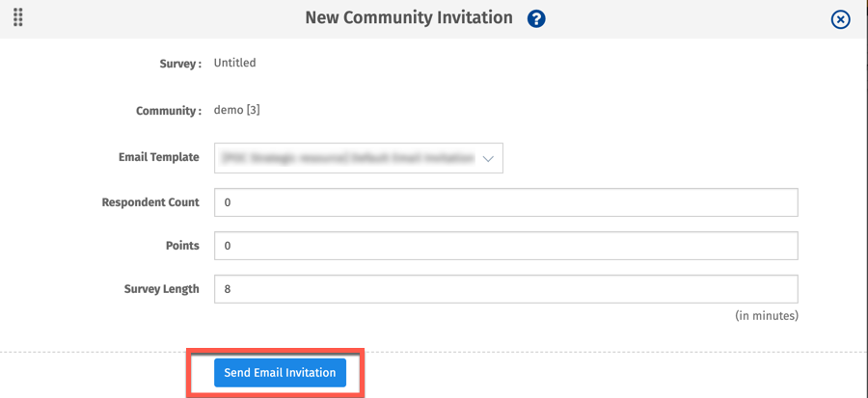Click the Email Template chevron arrow
The image size is (868, 398).
point(488,158)
